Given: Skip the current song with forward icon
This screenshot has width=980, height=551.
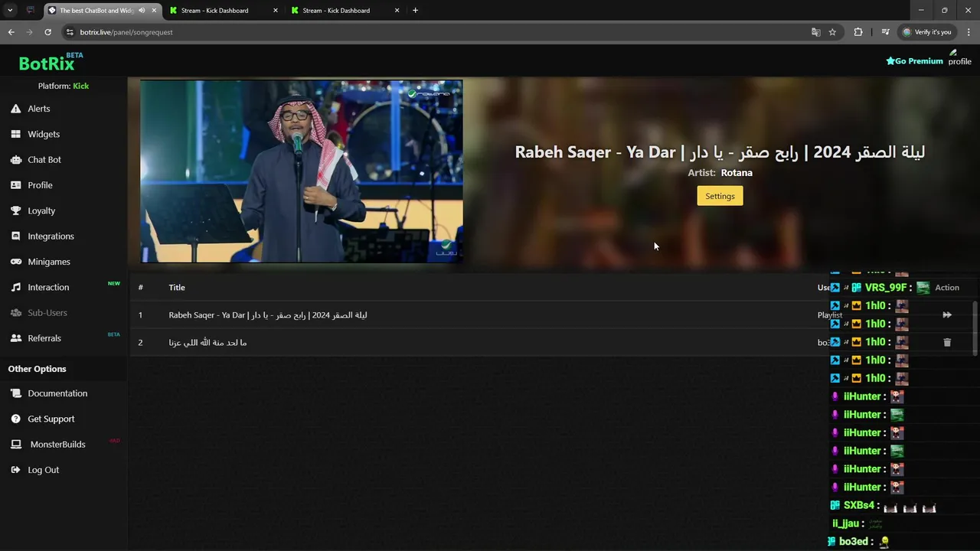Looking at the screenshot, I should (947, 315).
